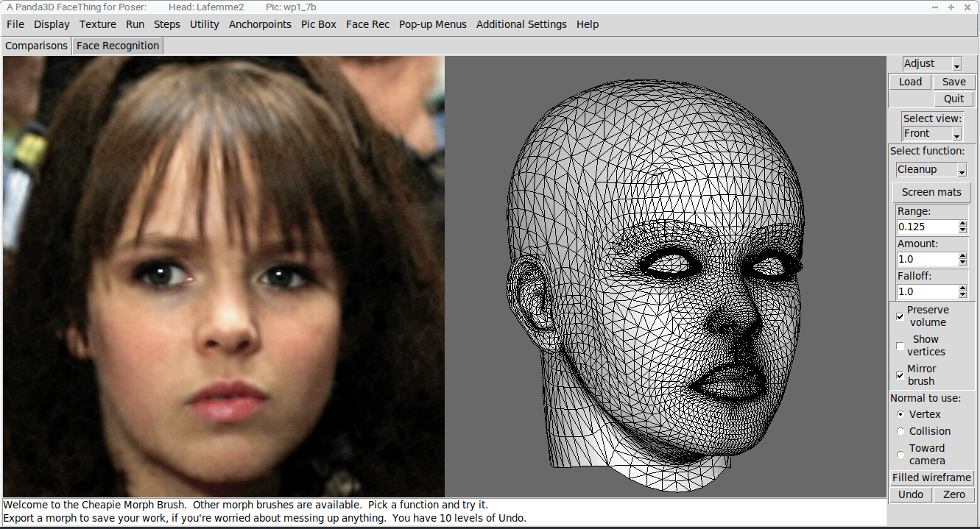The width and height of the screenshot is (980, 529).
Task: Click the Screen mats button
Action: [931, 192]
